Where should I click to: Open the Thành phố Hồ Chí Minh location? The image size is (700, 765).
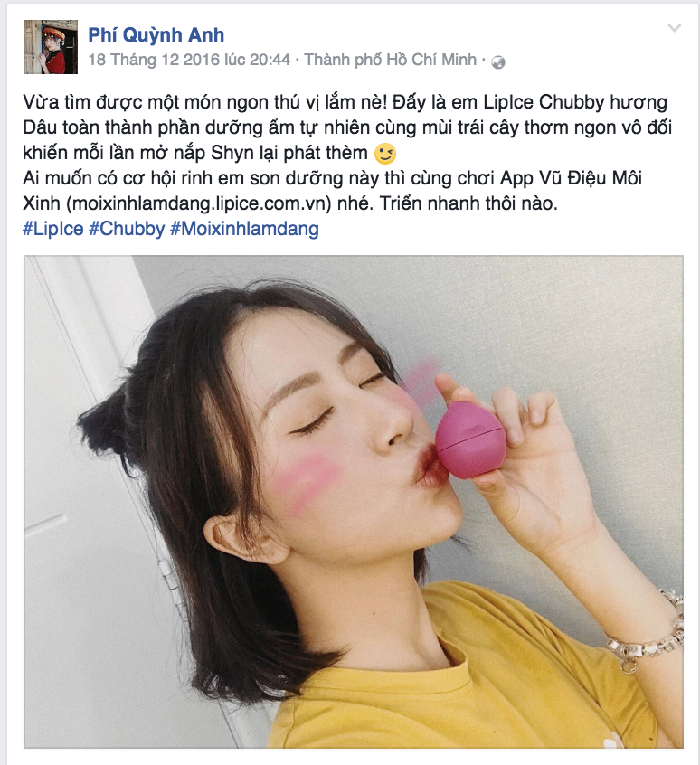pos(390,60)
